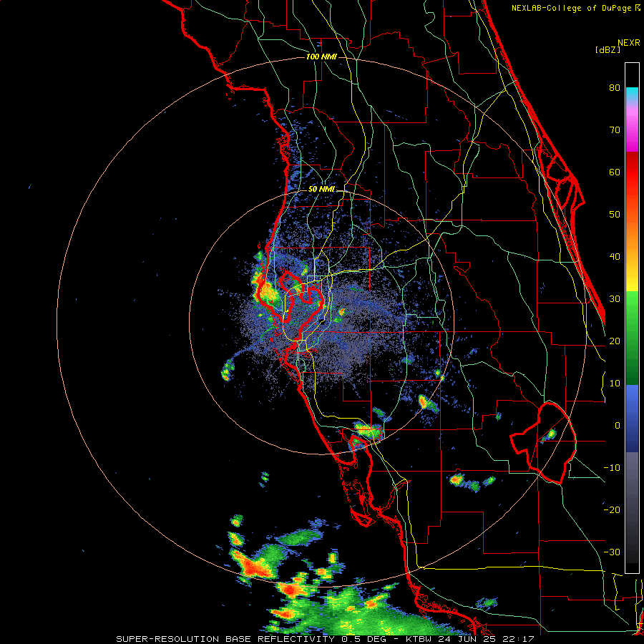Click the -30 value on dBZ scale
Viewport: 644px width, 644px height.
click(x=612, y=552)
